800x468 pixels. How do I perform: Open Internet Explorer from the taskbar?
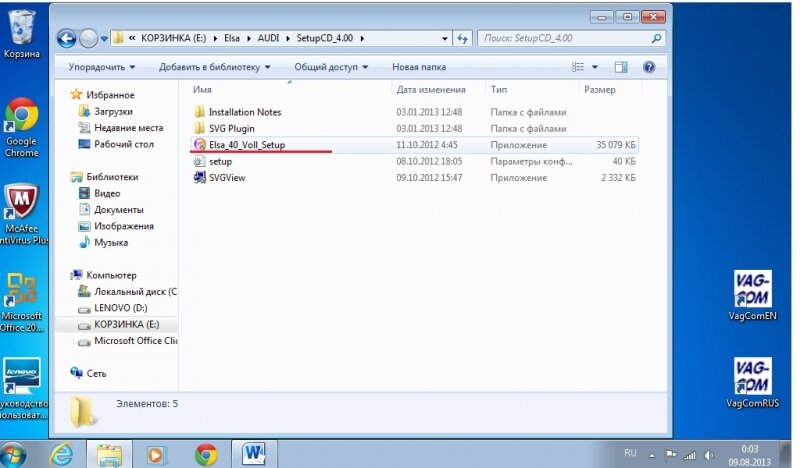click(62, 454)
